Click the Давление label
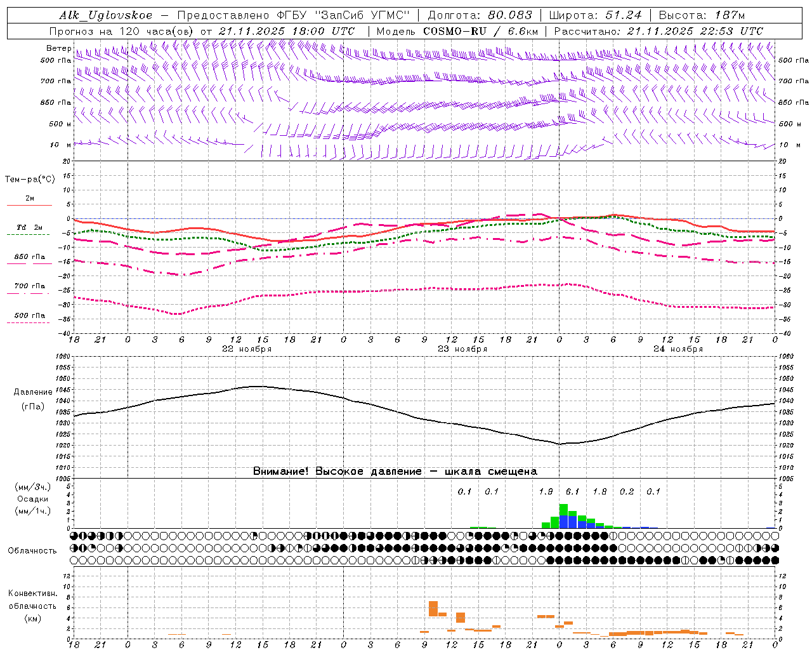The width and height of the screenshot is (812, 650). point(33,392)
